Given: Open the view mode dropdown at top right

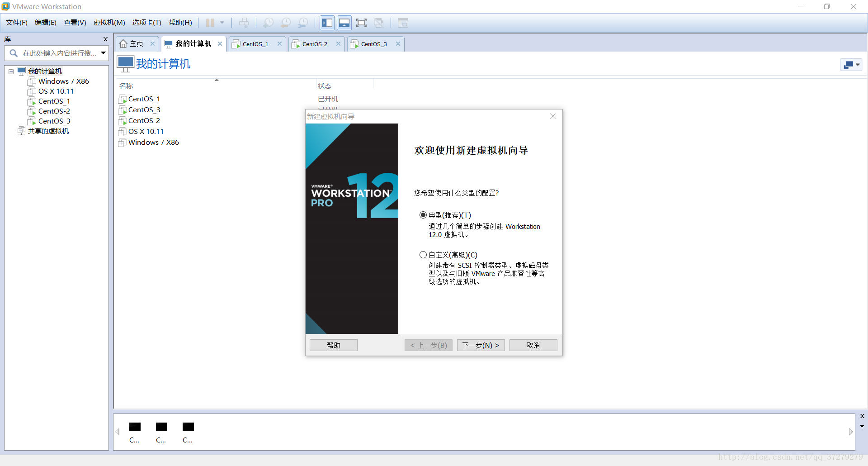Looking at the screenshot, I should click(851, 65).
